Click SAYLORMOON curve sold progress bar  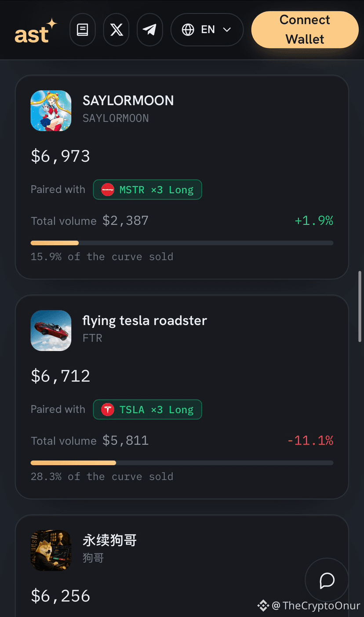coord(182,243)
